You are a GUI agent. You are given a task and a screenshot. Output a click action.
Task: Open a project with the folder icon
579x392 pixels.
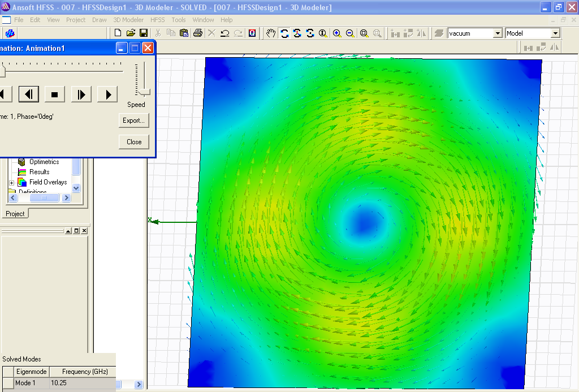(x=131, y=33)
